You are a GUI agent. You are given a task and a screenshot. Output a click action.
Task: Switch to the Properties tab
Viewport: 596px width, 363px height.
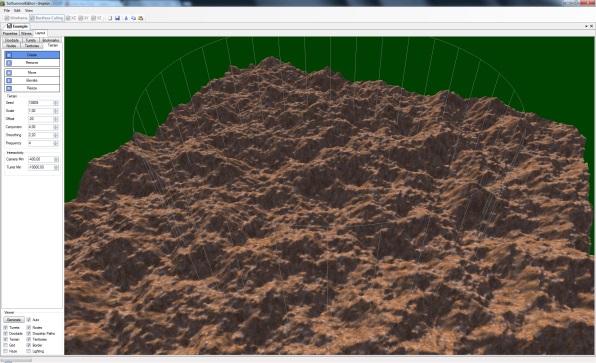coord(10,33)
